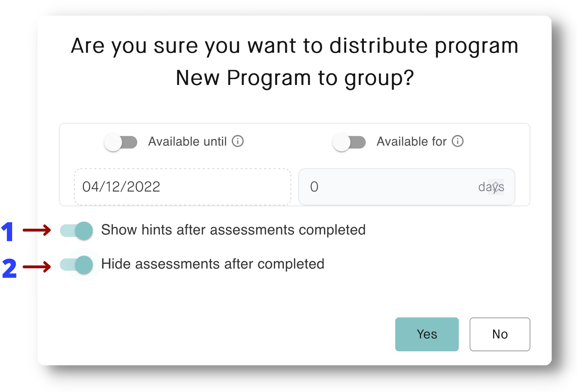Cancel with the No button
Viewport: 577px width, 392px height.
(x=500, y=334)
